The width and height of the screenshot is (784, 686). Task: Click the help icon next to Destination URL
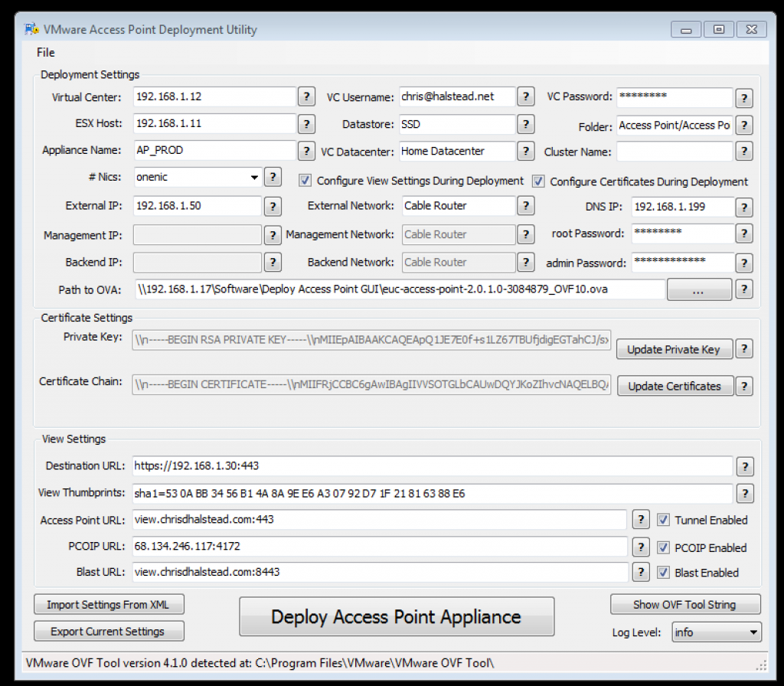pyautogui.click(x=745, y=466)
